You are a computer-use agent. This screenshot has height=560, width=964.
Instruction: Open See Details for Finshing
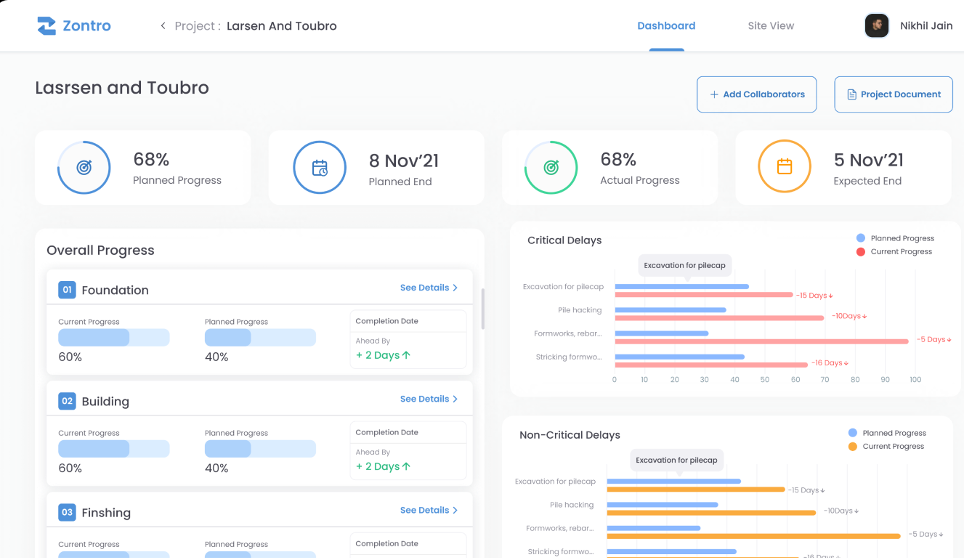(429, 510)
